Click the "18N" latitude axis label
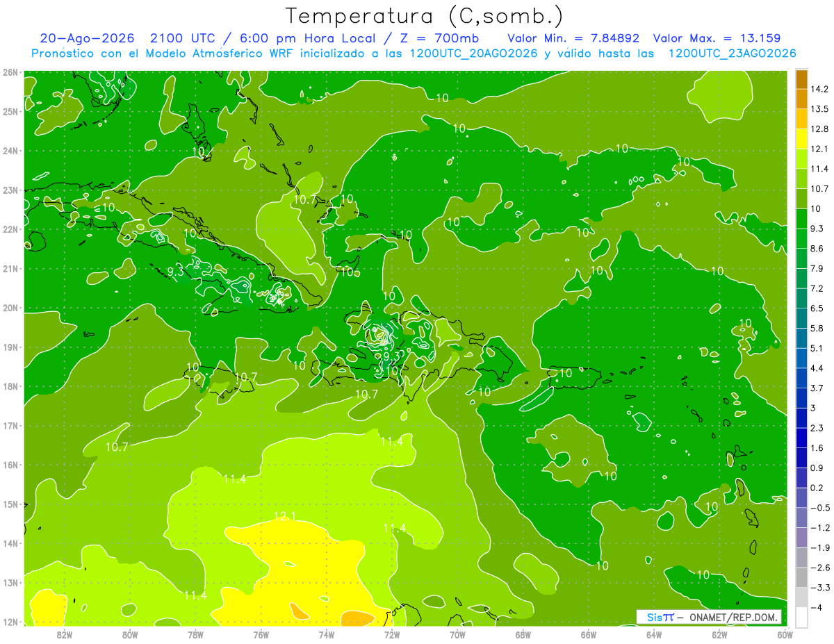This screenshot has height=644, width=834. click(10, 386)
